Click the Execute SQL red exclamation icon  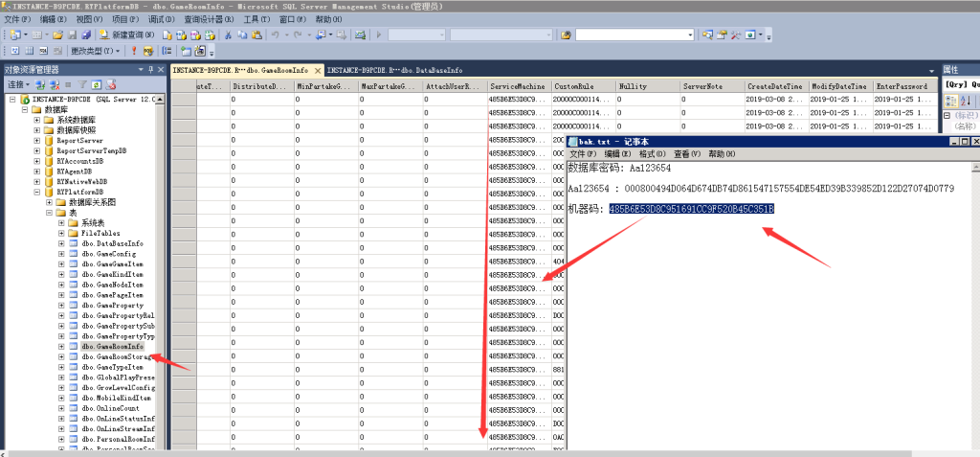tap(134, 51)
